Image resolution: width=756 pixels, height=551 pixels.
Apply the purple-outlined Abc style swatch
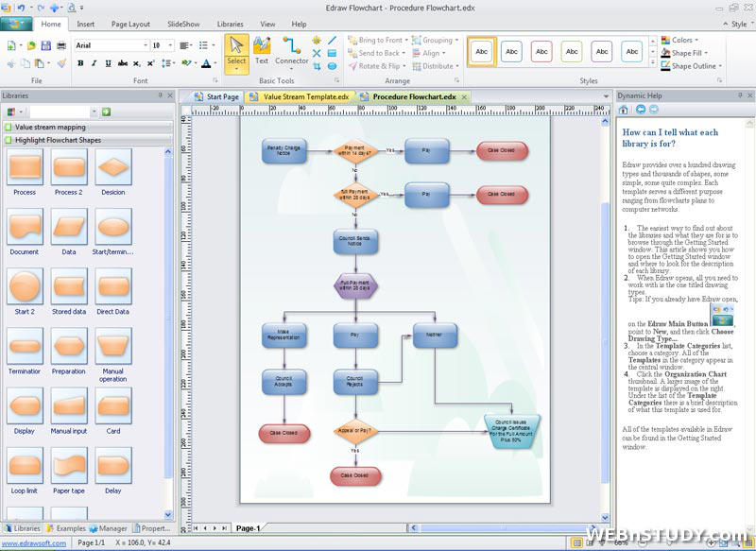pyautogui.click(x=602, y=52)
